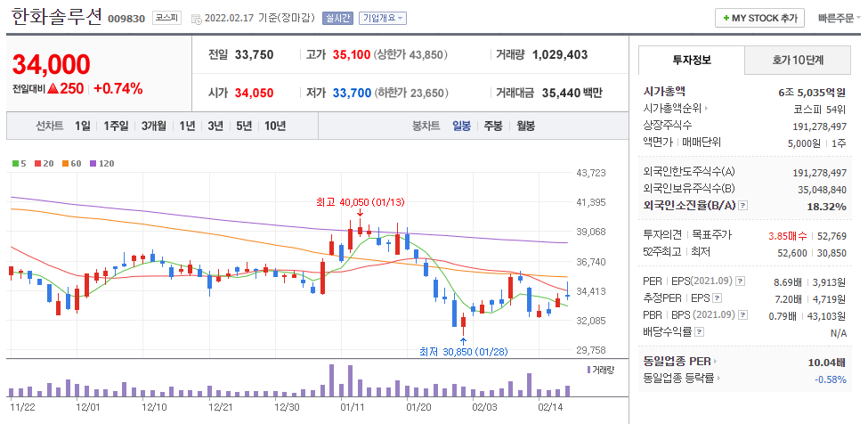The image size is (868, 424).
Task: Click the 저가 value 33,700
Action: click(x=352, y=93)
